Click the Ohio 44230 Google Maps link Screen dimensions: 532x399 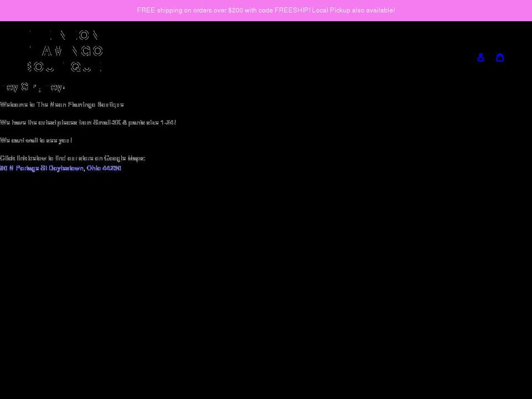tap(104, 168)
